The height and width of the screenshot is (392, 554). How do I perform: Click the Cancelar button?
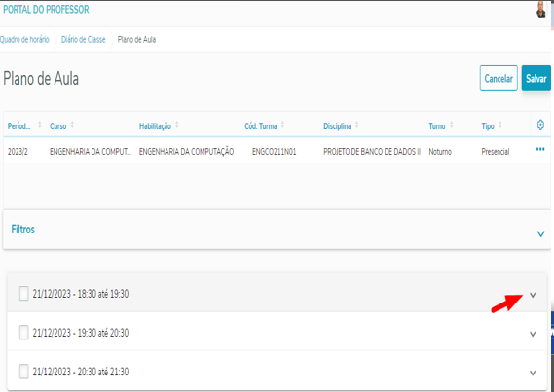pyautogui.click(x=499, y=79)
